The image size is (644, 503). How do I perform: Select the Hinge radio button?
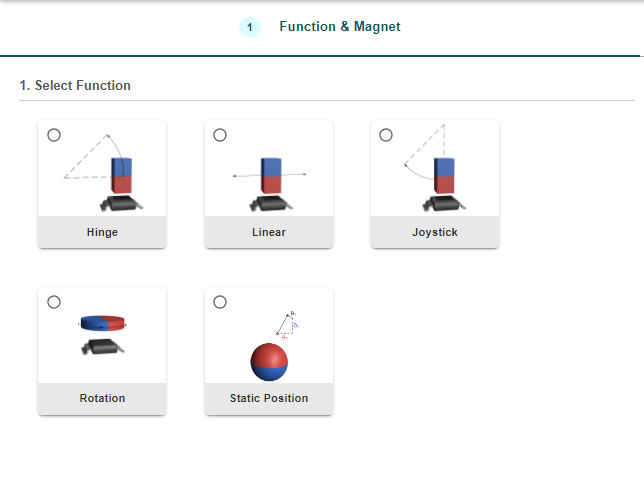pos(53,135)
